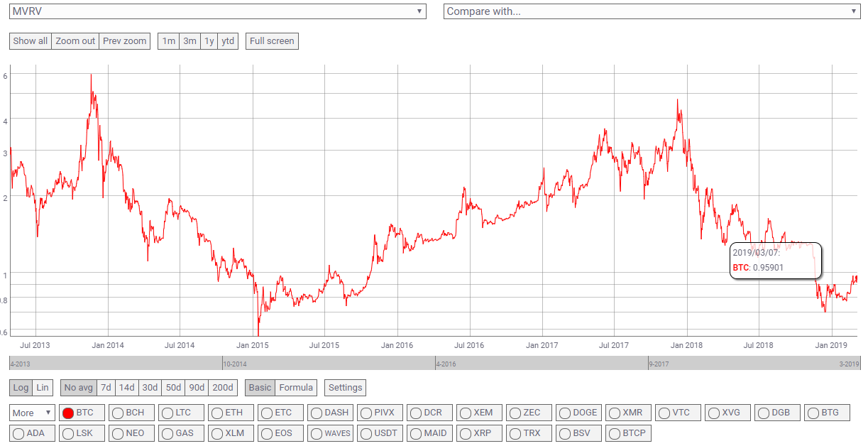
Task: Switch to the Formula mode
Action: (296, 388)
